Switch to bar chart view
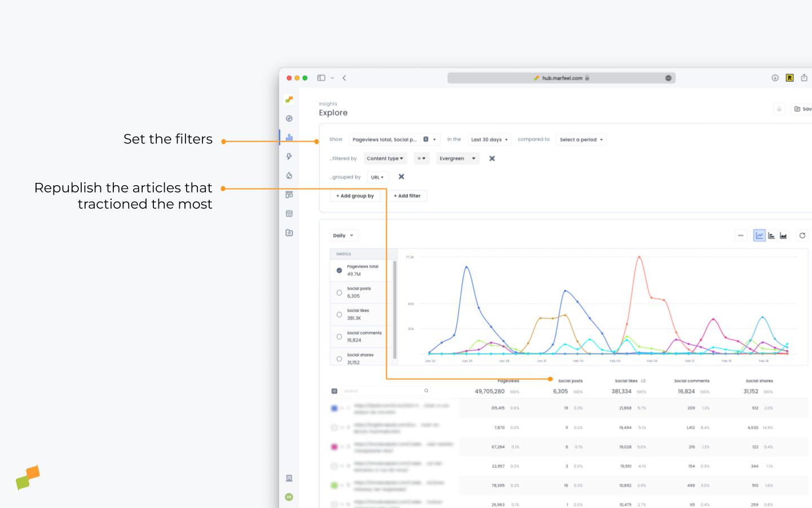The height and width of the screenshot is (508, 812). [x=771, y=236]
